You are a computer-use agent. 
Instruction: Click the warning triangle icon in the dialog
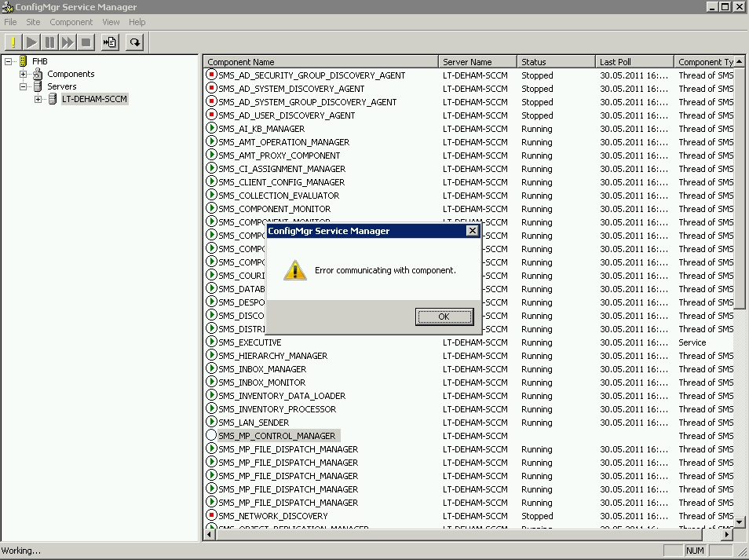tap(295, 270)
